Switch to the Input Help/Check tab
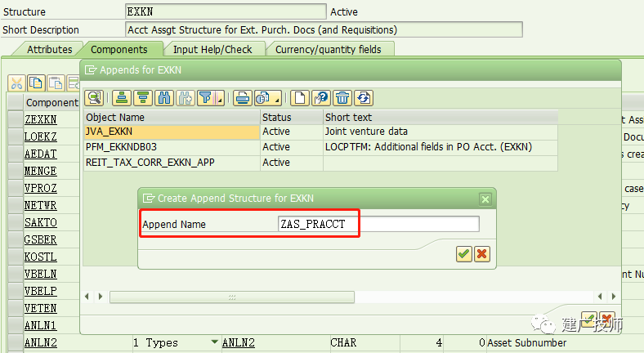Screen dimensions: 644x353 (x=212, y=49)
